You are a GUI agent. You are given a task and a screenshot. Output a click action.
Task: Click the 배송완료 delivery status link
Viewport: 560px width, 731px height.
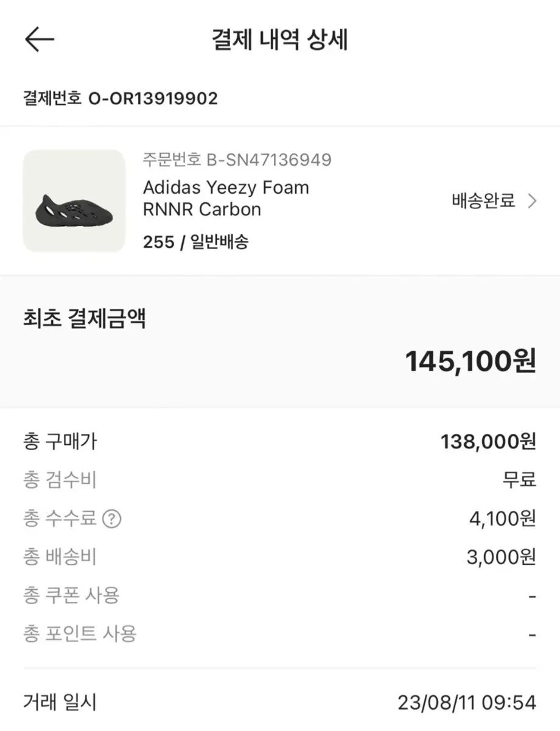click(484, 200)
